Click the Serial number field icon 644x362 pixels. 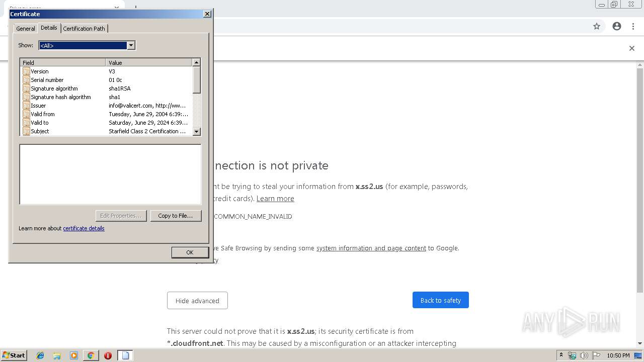[26, 80]
